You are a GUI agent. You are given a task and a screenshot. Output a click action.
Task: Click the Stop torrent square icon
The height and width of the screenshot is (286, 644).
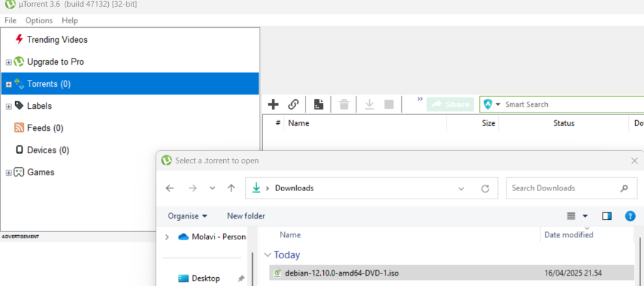[x=389, y=104]
